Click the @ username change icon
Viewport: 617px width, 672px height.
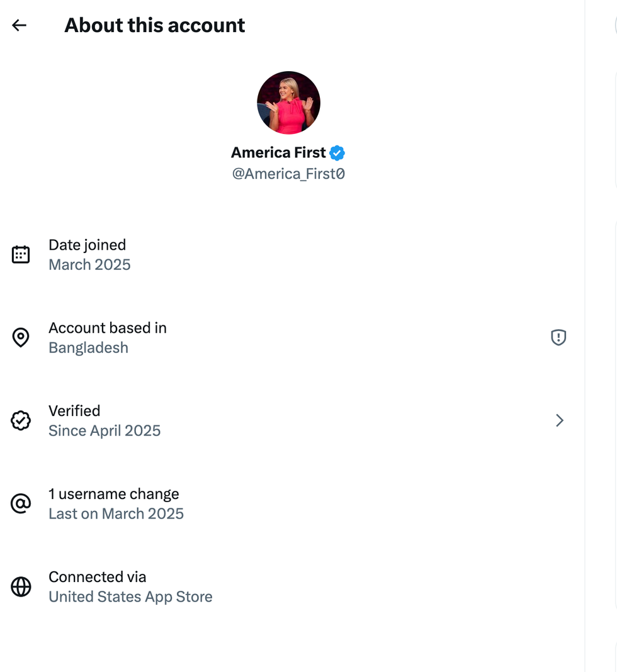[21, 503]
